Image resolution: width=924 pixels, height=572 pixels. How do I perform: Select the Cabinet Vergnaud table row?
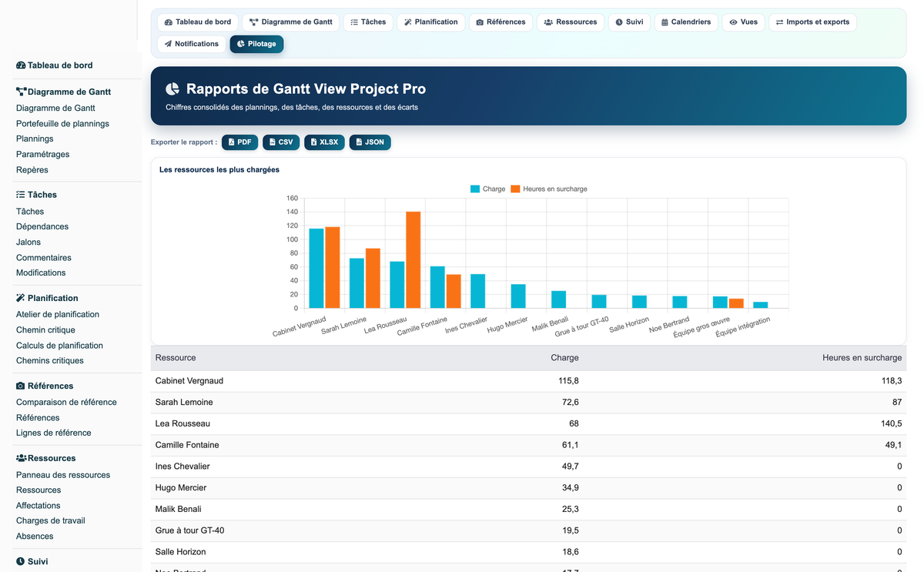coord(528,381)
